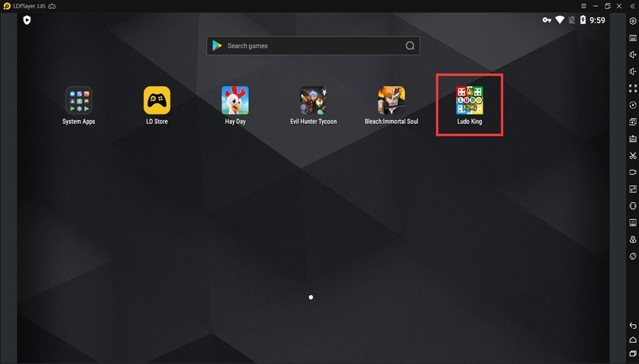Click the home page indicator dot
Screen dimensions: 639x364
point(311,297)
